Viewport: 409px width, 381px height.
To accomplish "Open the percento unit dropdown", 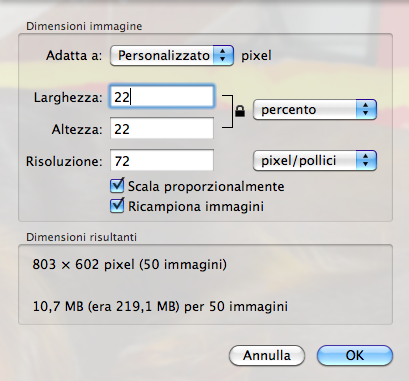I will (x=315, y=109).
